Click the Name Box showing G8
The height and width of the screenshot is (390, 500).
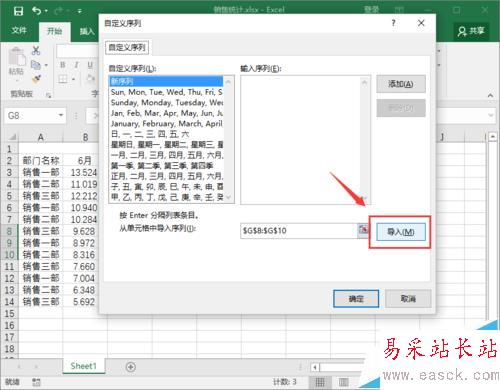click(x=32, y=116)
